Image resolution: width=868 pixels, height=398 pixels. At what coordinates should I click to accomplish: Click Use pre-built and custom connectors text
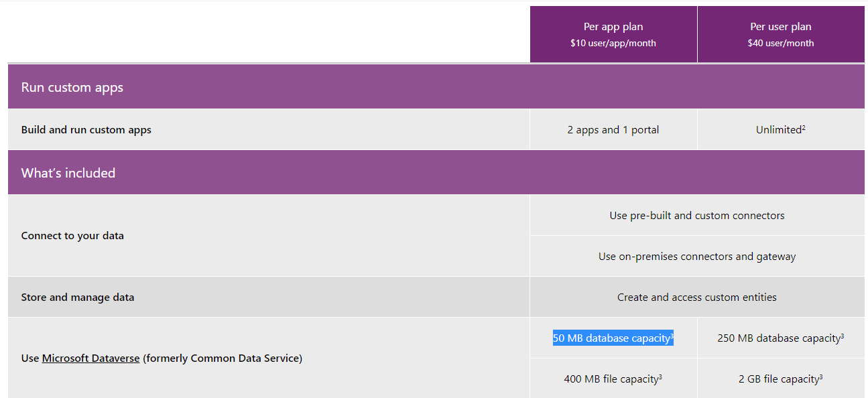pyautogui.click(x=697, y=216)
